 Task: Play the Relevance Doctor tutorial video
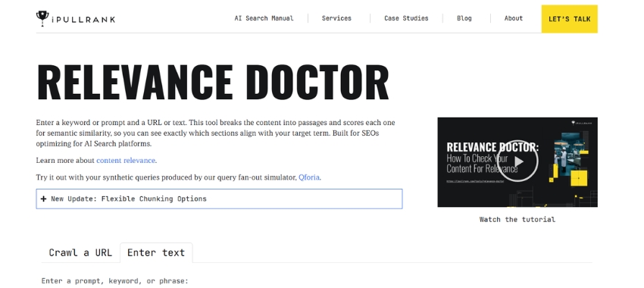click(517, 161)
